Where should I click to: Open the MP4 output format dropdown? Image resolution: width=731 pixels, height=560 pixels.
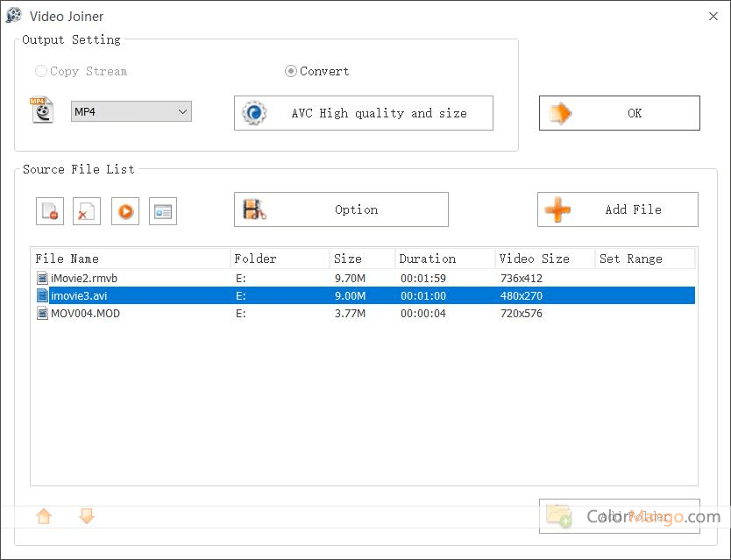(131, 111)
